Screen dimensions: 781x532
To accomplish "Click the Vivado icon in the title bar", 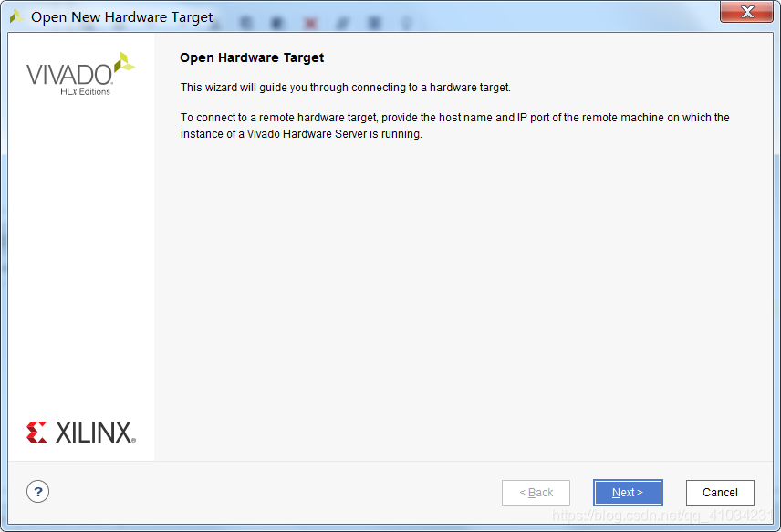I will (x=16, y=16).
